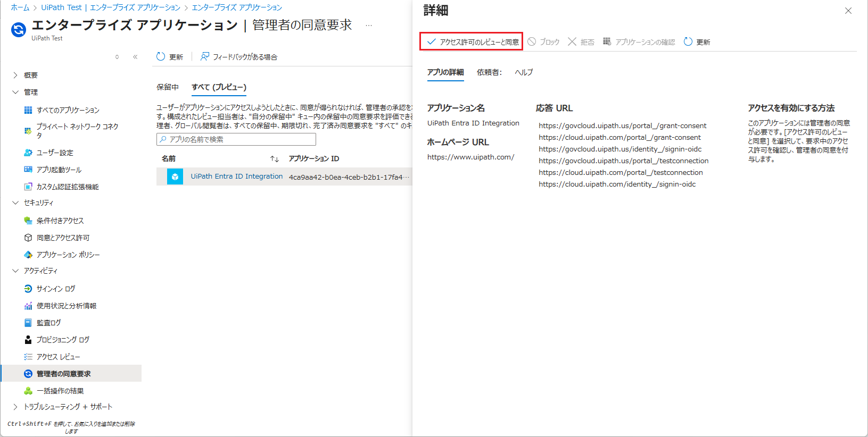
Task: Switch to the 保留中 tab
Action: click(168, 87)
